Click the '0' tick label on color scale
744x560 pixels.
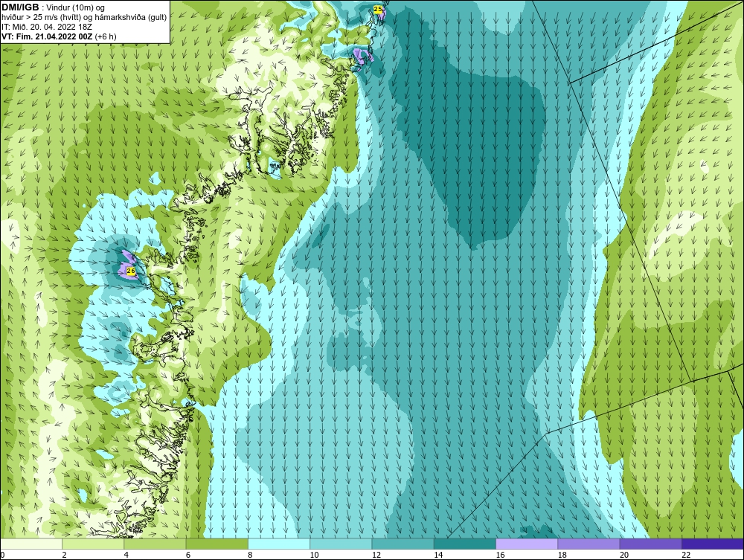pyautogui.click(x=2, y=556)
